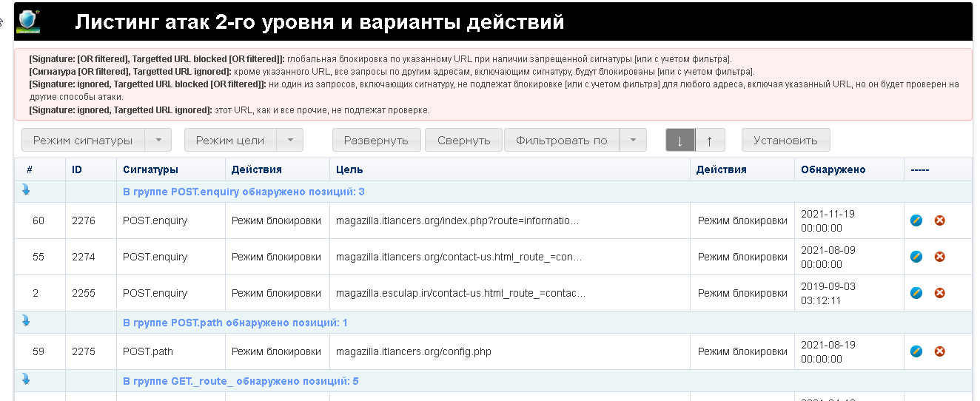980x401 pixels.
Task: Edit attack entry ID 2274
Action: [x=916, y=257]
